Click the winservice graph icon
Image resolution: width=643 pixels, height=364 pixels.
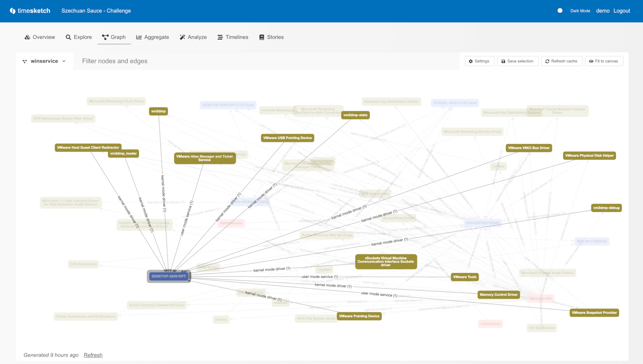pos(25,61)
